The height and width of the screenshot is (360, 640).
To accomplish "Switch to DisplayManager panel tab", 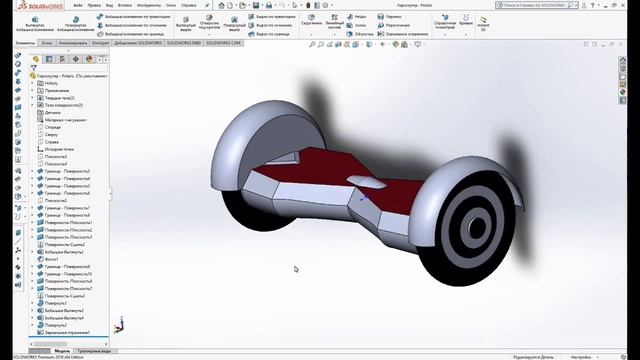I will (x=89, y=59).
